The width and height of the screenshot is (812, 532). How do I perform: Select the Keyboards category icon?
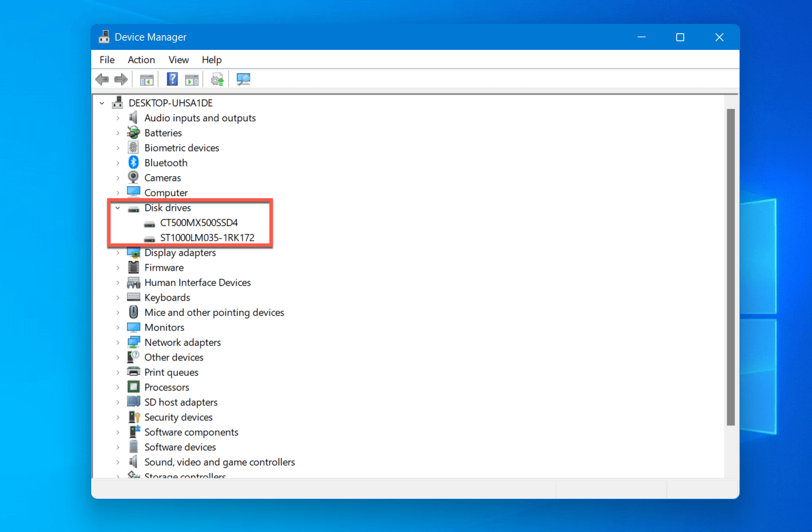(x=134, y=297)
